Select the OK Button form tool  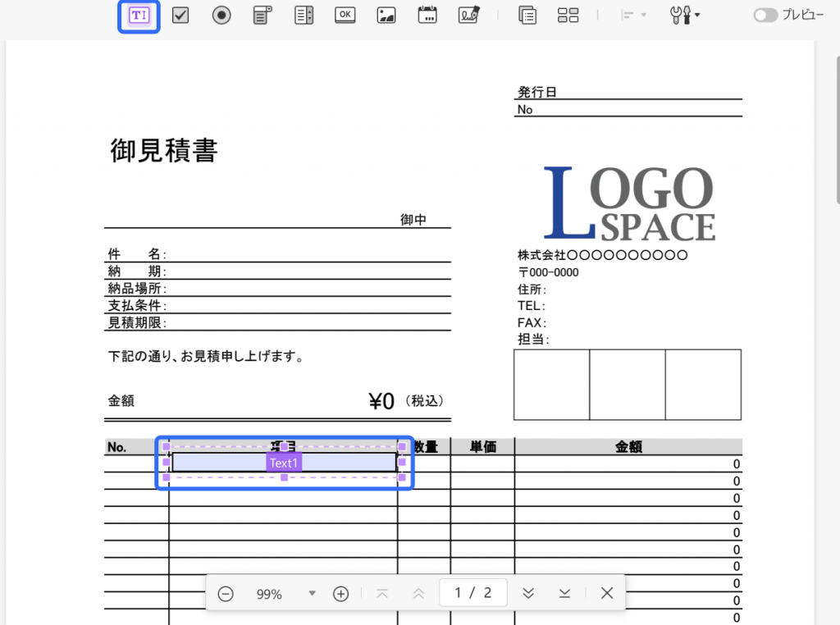[x=345, y=15]
